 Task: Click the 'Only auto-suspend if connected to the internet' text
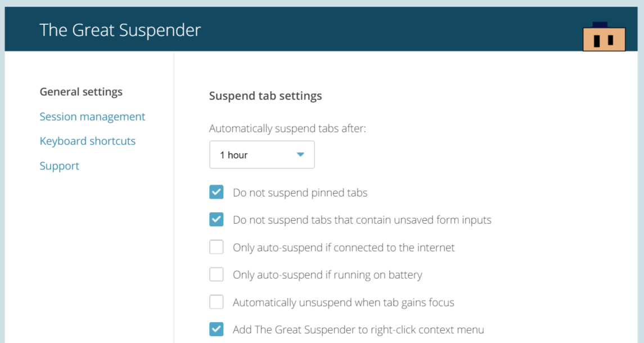(344, 247)
